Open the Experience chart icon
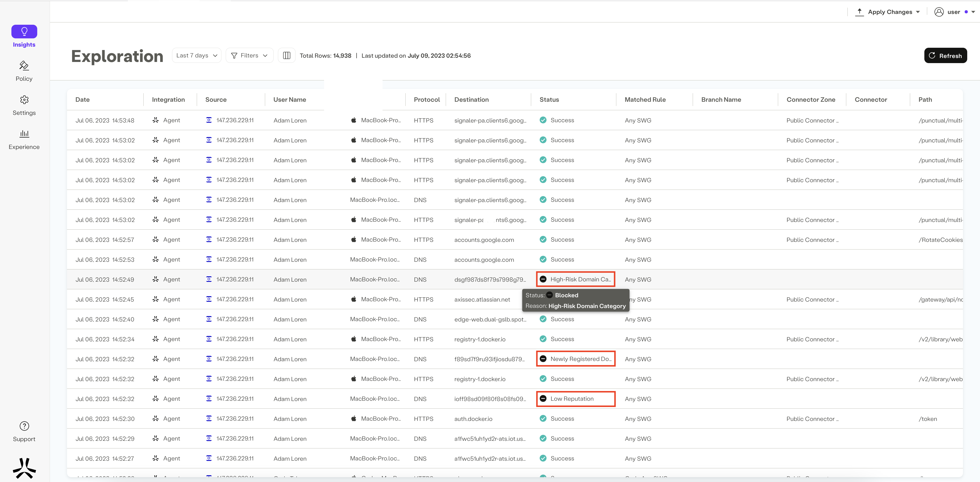Image resolution: width=980 pixels, height=482 pixels. pyautogui.click(x=24, y=134)
